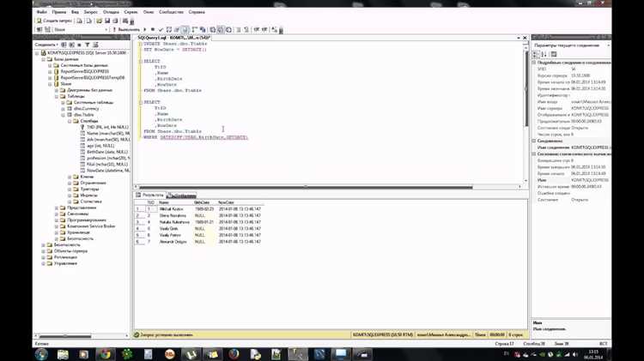This screenshot has width=644, height=361.
Task: Click the Parse query checkmark icon
Action: click(161, 29)
